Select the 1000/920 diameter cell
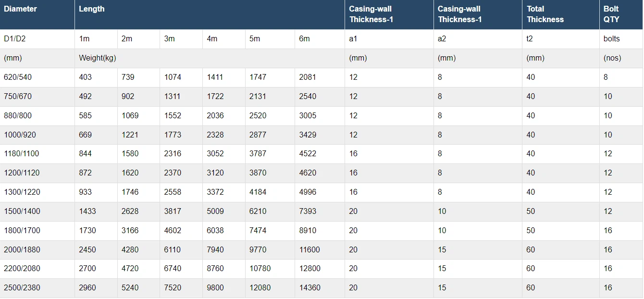Screen dimensions: 644x299 tap(20, 135)
